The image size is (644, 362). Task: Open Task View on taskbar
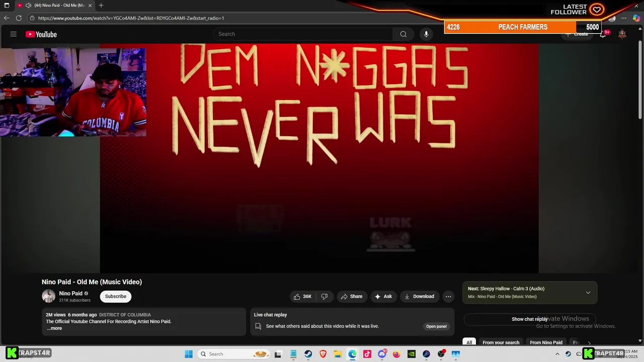coord(278,354)
